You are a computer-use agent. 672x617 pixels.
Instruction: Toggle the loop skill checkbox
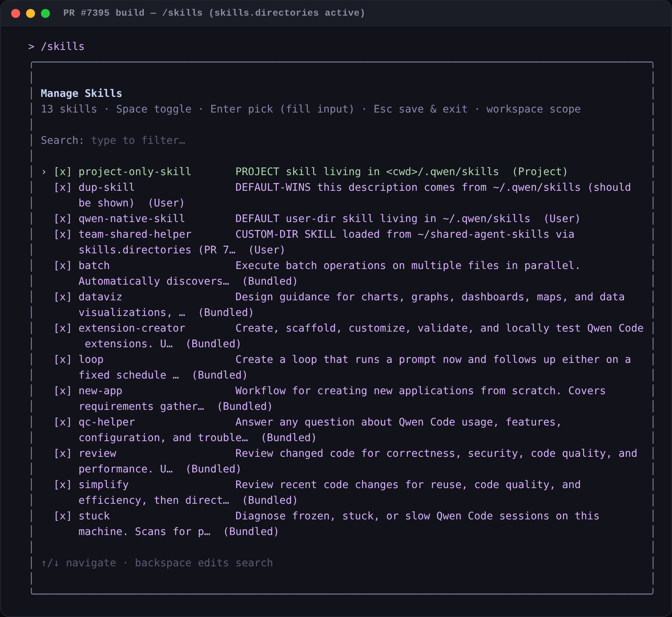(63, 360)
